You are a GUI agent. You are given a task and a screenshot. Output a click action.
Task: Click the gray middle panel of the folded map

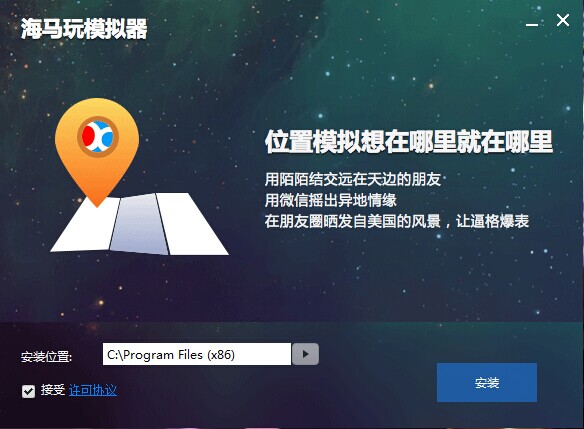coord(139,223)
